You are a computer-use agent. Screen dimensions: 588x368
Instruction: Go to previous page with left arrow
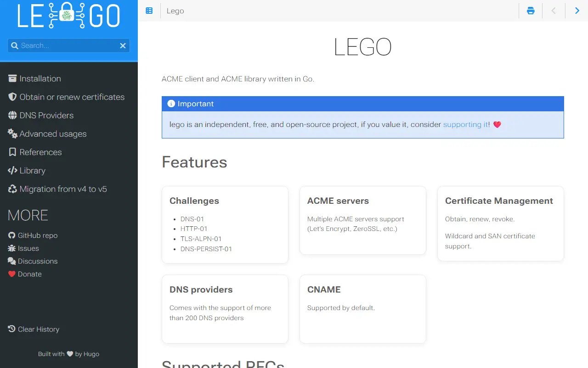pyautogui.click(x=554, y=11)
